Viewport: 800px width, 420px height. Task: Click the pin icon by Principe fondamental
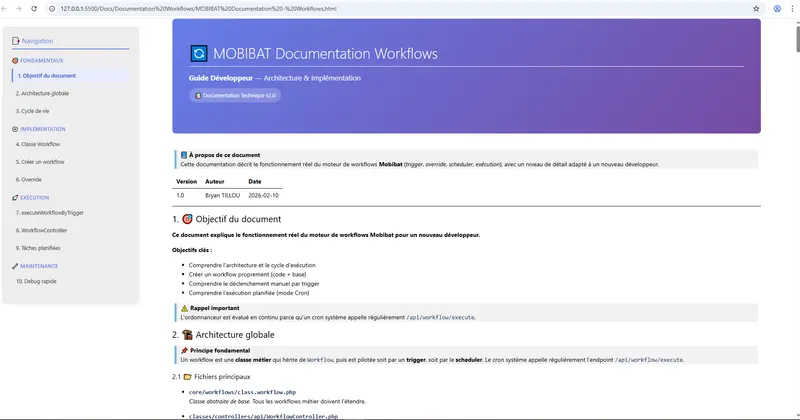184,351
